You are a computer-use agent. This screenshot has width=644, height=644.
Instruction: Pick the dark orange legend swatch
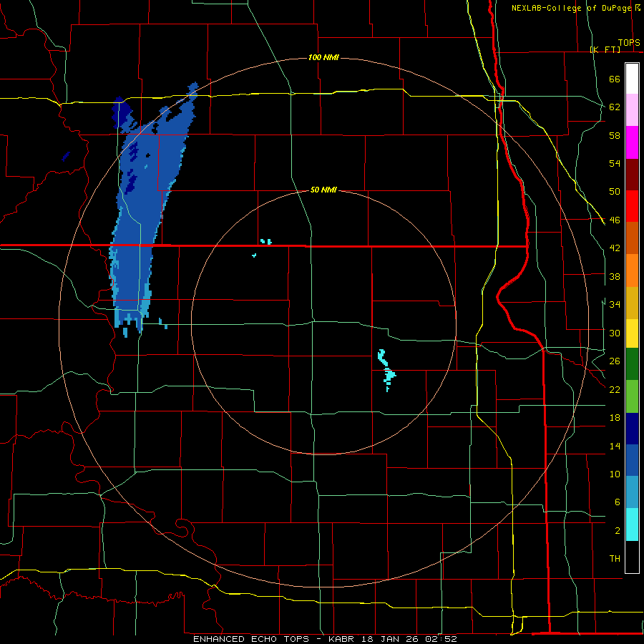click(632, 238)
